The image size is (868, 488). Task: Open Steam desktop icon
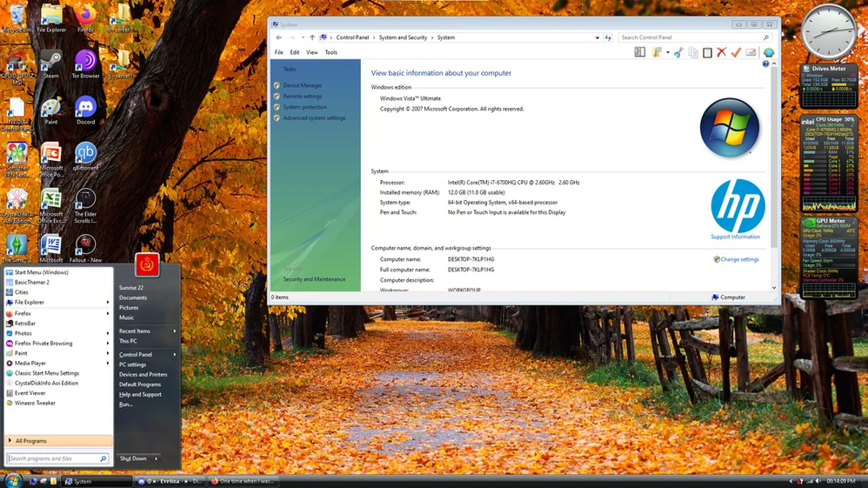[x=51, y=65]
